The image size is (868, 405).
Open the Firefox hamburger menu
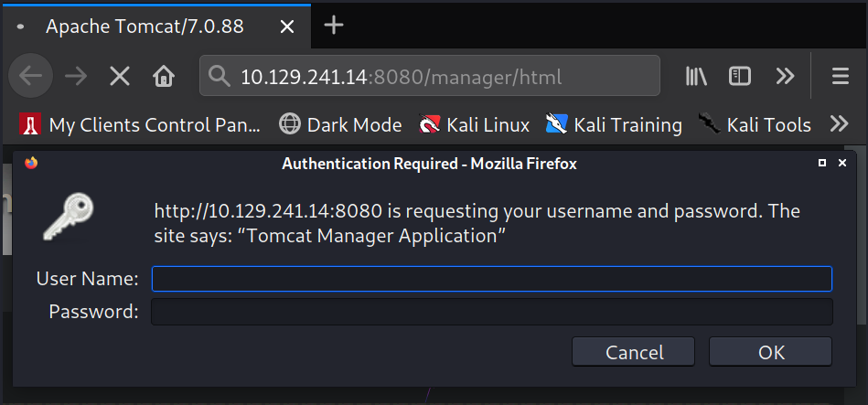click(x=841, y=77)
